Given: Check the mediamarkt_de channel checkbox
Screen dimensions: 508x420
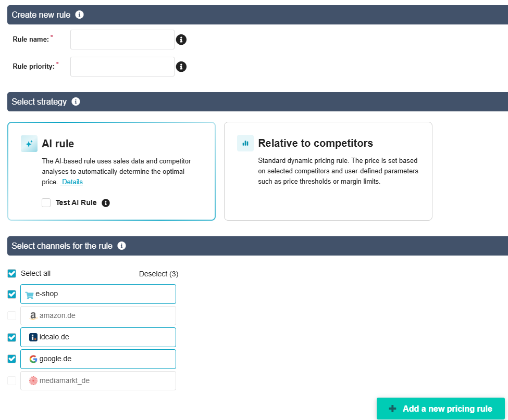Looking at the screenshot, I should tap(12, 380).
